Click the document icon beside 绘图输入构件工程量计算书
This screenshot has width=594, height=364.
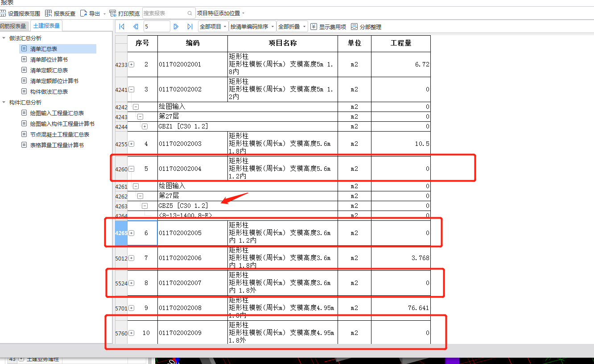point(24,124)
